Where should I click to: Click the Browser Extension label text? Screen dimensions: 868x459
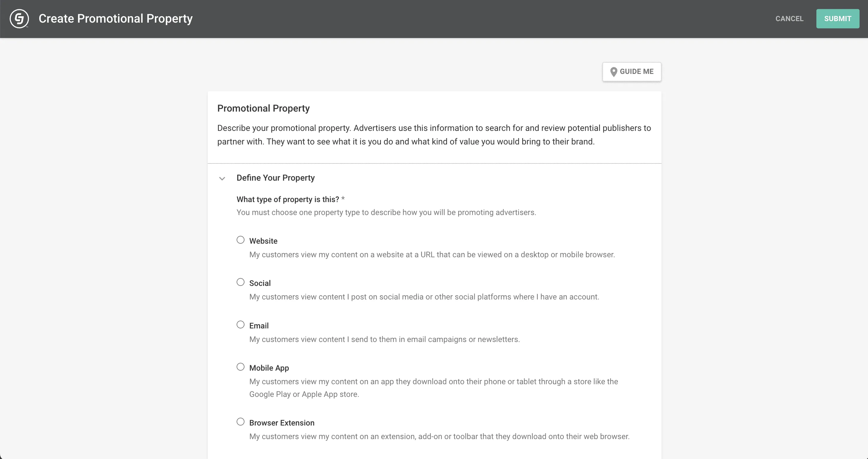(x=282, y=423)
